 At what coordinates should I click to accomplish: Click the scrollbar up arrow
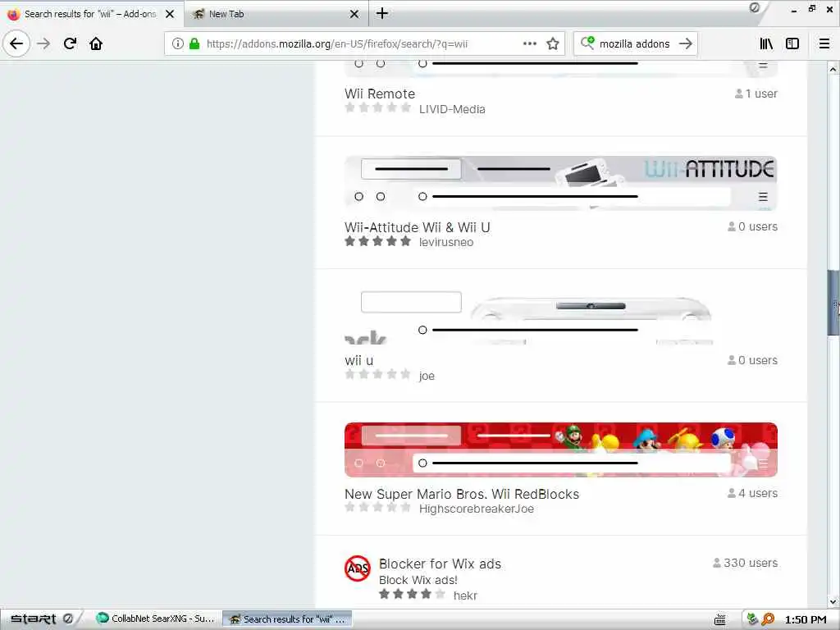click(833, 69)
